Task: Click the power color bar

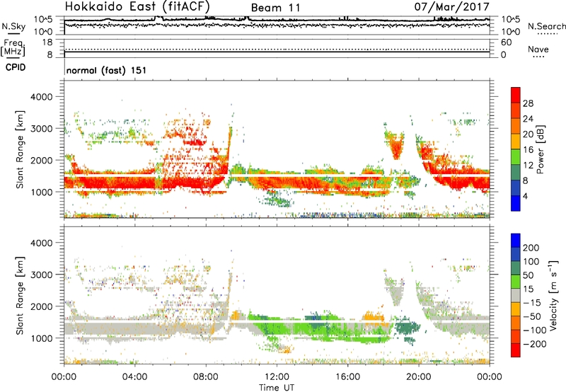Action: pos(516,149)
